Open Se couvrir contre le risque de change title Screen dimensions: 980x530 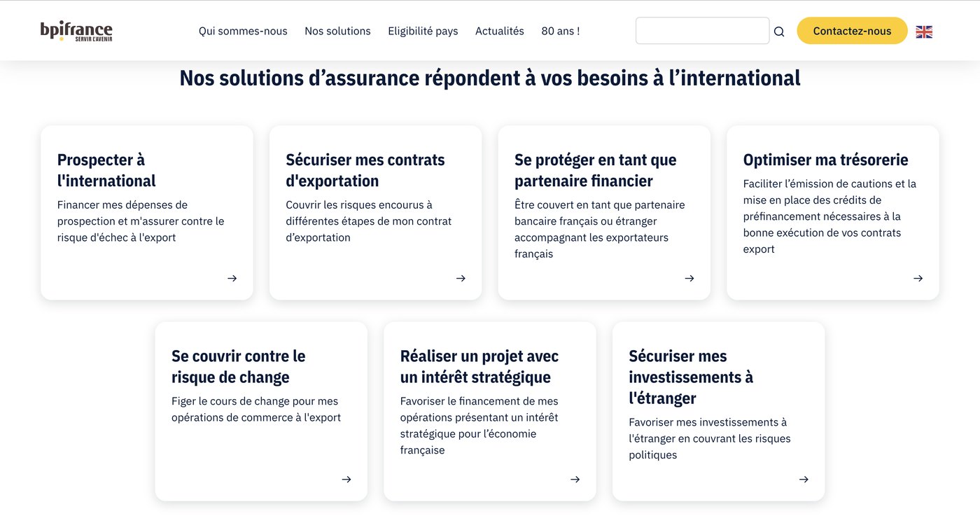pyautogui.click(x=239, y=367)
